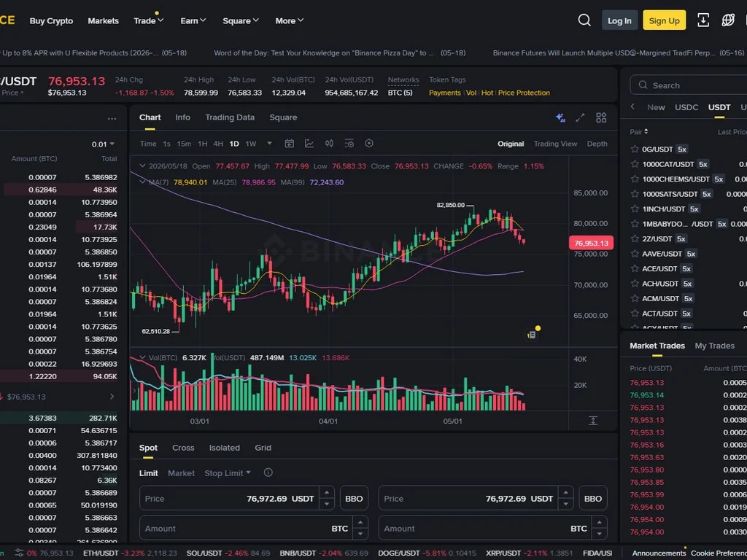Sort pairs using the Pair column arrows
This screenshot has height=560, width=747.
646,131
